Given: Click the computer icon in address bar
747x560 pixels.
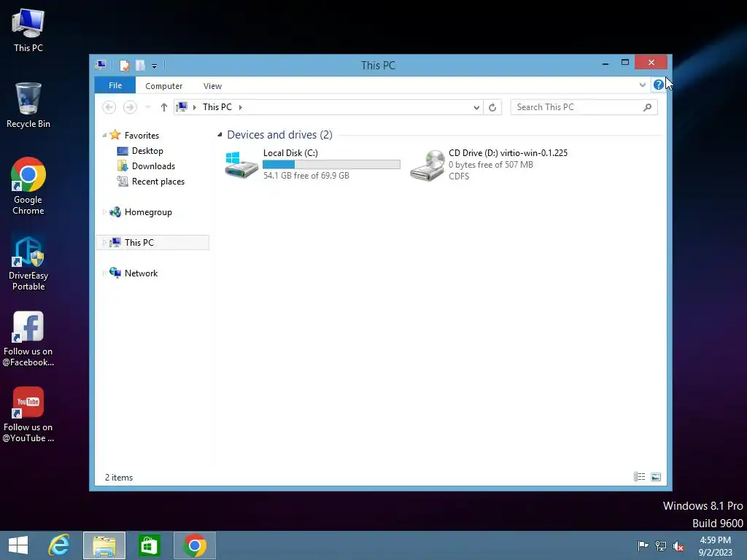Looking at the screenshot, I should (182, 106).
